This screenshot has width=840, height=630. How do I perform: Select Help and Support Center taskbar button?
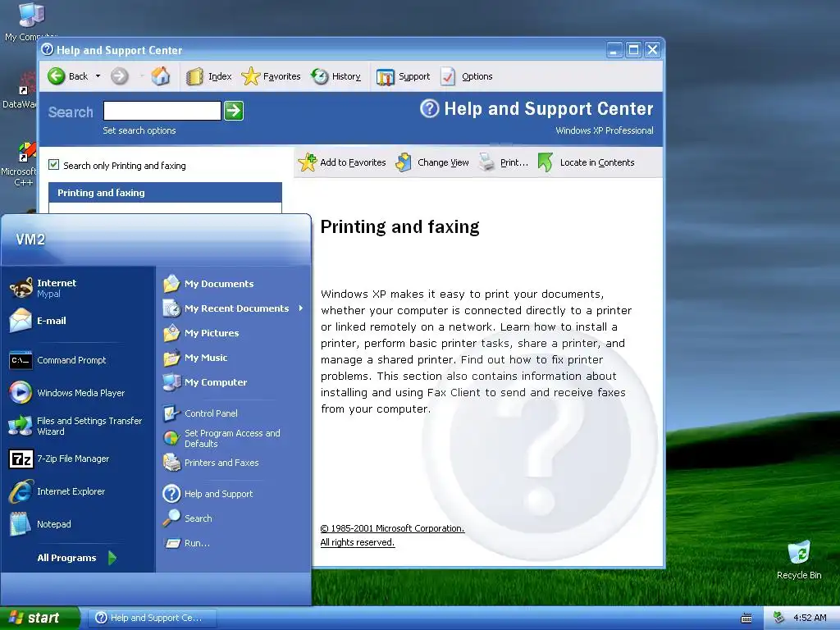coord(152,618)
